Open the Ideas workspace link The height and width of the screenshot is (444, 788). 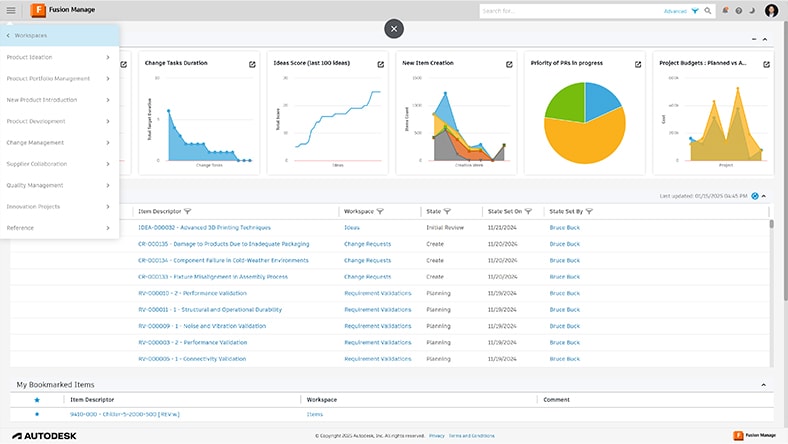coord(352,228)
